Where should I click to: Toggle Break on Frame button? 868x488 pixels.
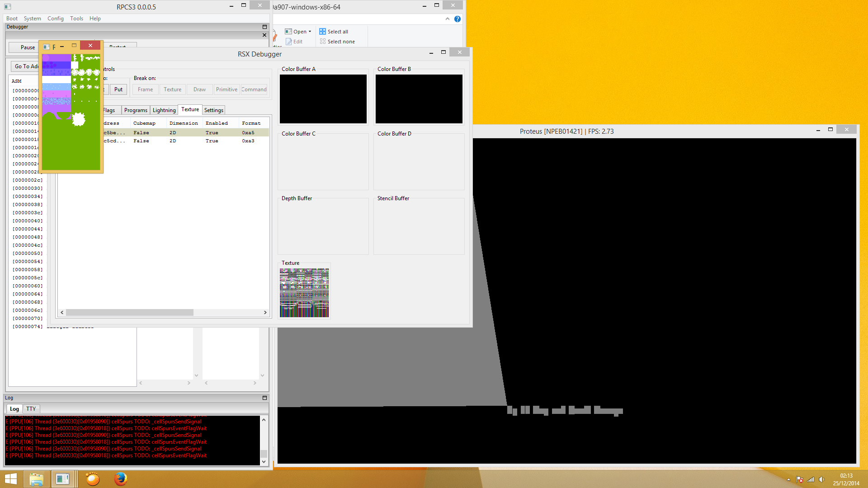click(145, 89)
